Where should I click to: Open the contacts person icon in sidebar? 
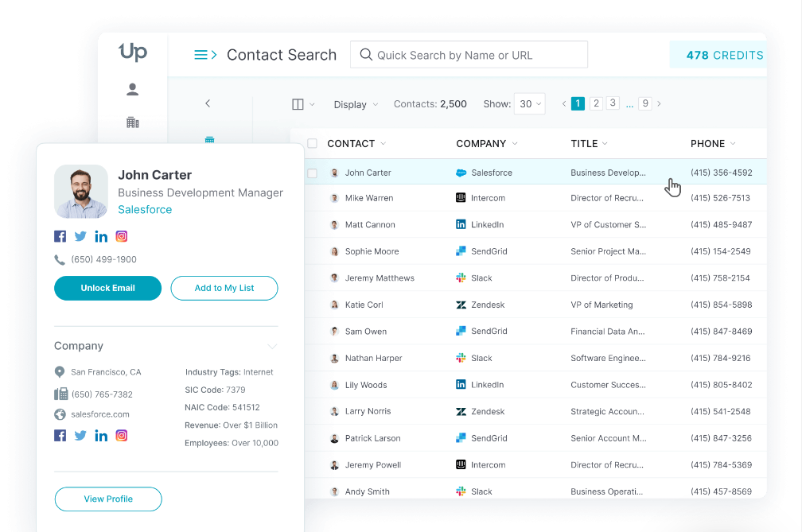[x=132, y=89]
